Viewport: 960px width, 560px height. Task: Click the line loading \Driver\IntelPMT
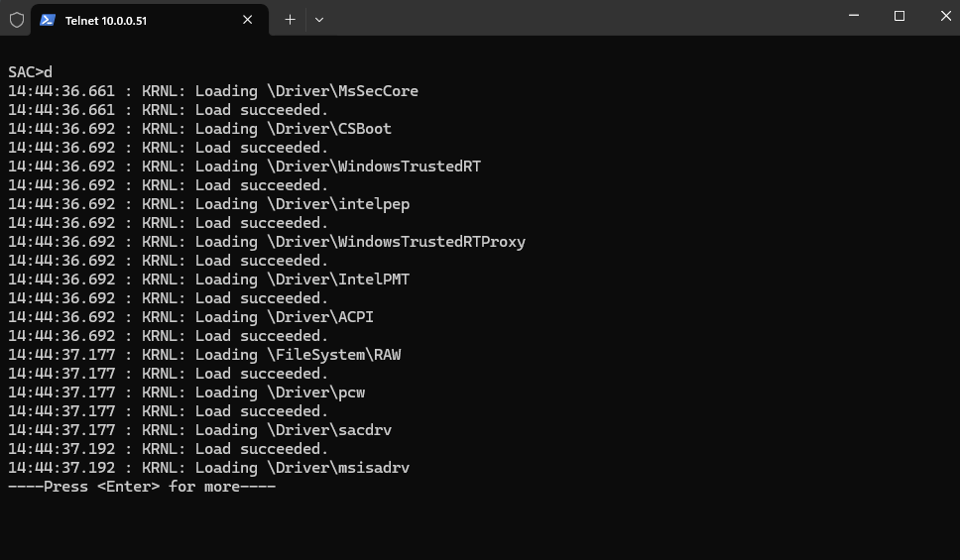[x=209, y=280]
